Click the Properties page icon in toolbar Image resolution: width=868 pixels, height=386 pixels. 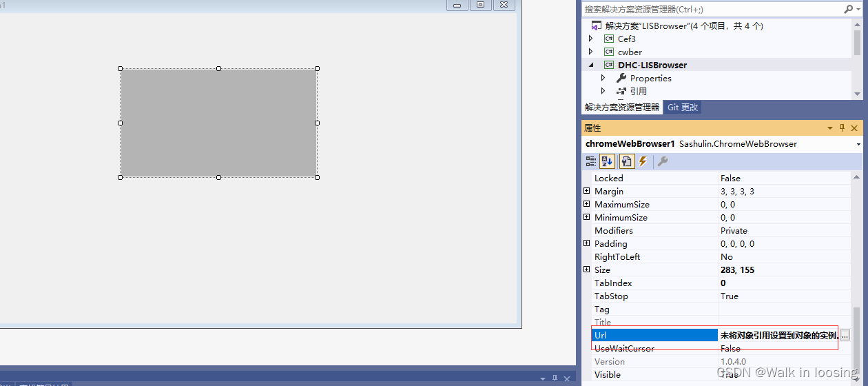point(626,161)
